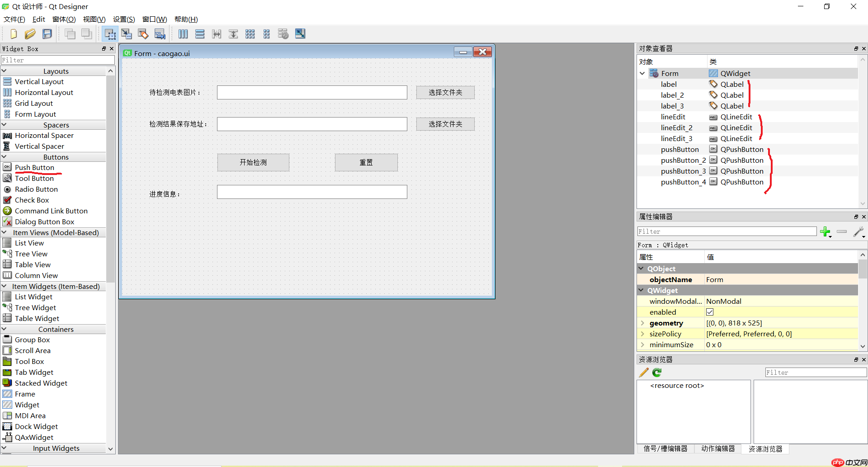The image size is (868, 467).
Task: Open the 窗体(O) menu
Action: [63, 19]
